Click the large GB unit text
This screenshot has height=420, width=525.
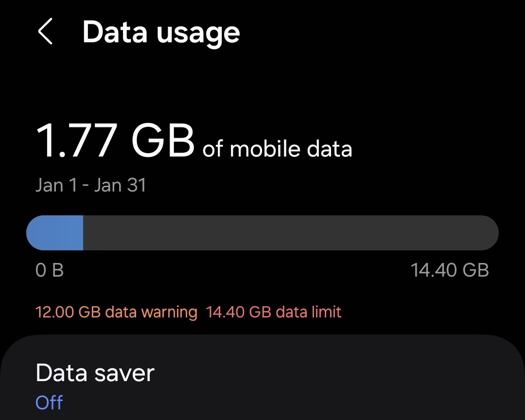tap(163, 140)
